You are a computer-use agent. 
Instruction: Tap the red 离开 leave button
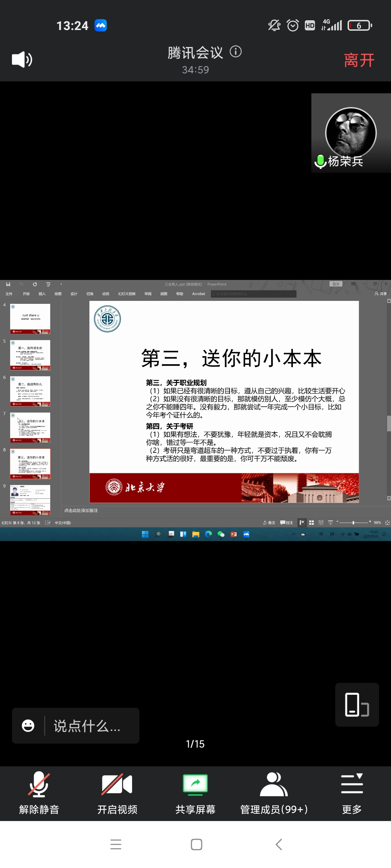tap(359, 60)
